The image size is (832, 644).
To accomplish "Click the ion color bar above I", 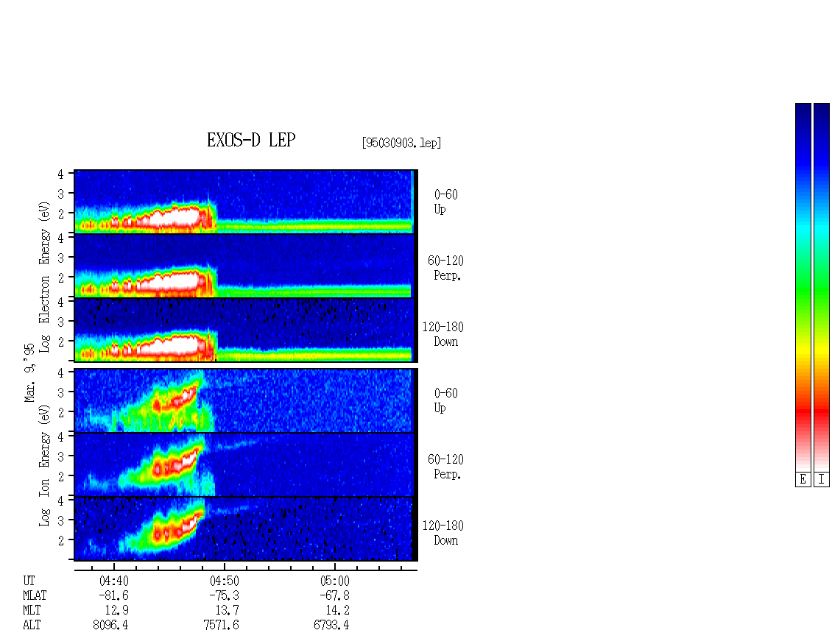I will click(822, 287).
